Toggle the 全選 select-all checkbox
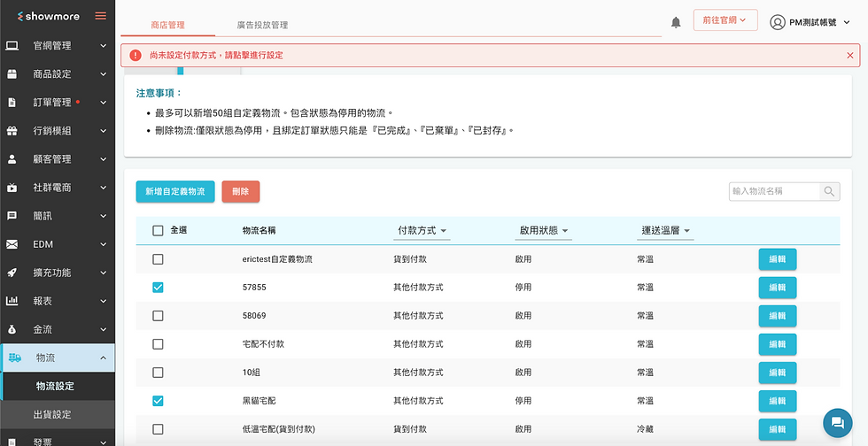 click(x=158, y=231)
